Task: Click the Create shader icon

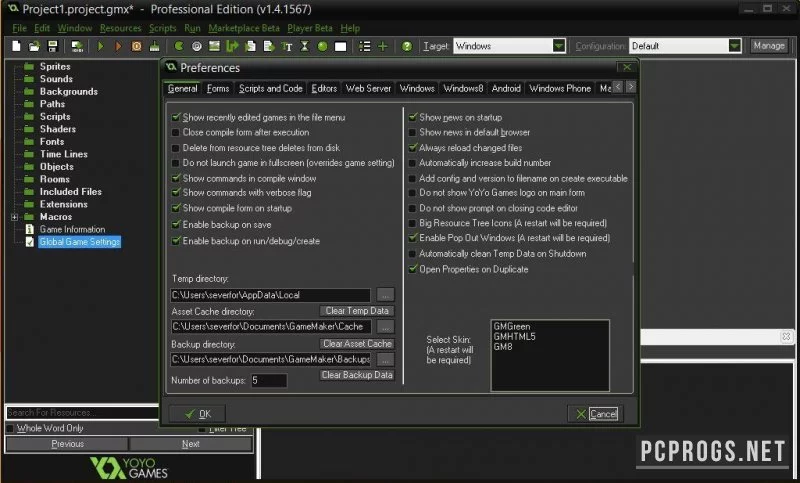Action: (x=269, y=46)
